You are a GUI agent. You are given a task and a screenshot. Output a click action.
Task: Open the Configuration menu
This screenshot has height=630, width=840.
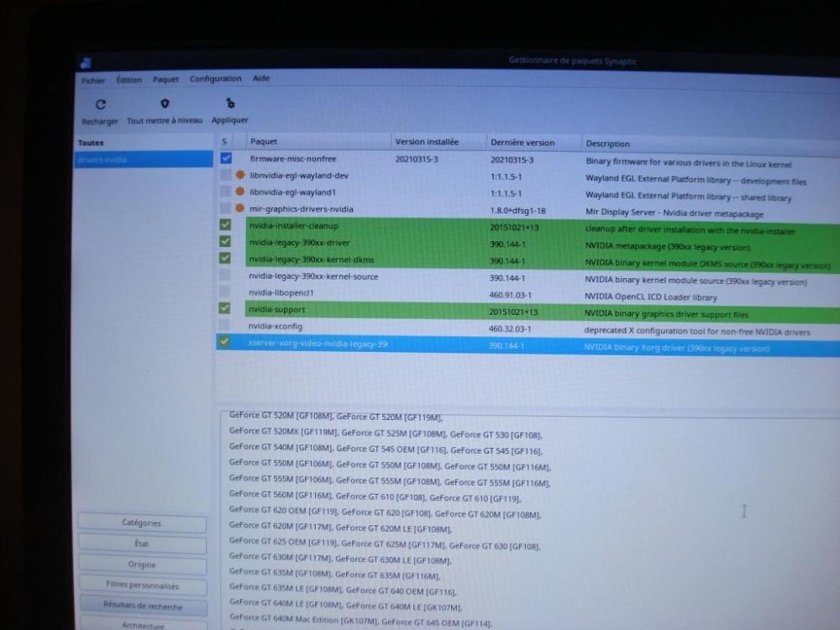pos(215,79)
